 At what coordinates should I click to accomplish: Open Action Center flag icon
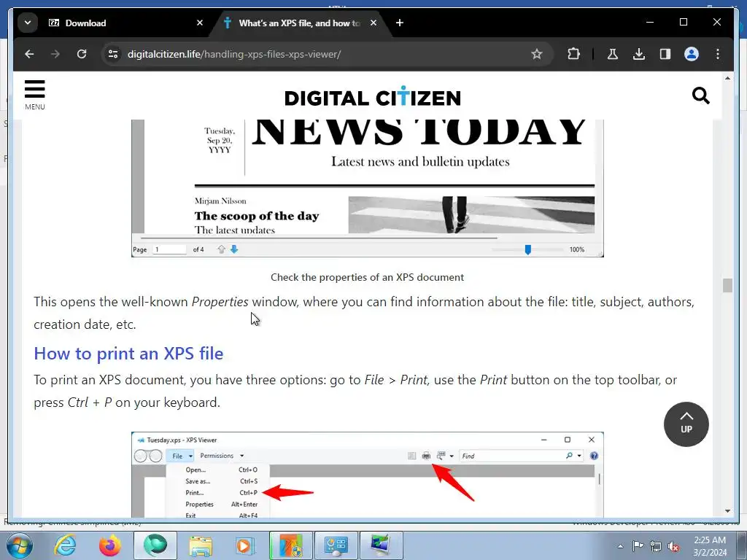click(638, 545)
